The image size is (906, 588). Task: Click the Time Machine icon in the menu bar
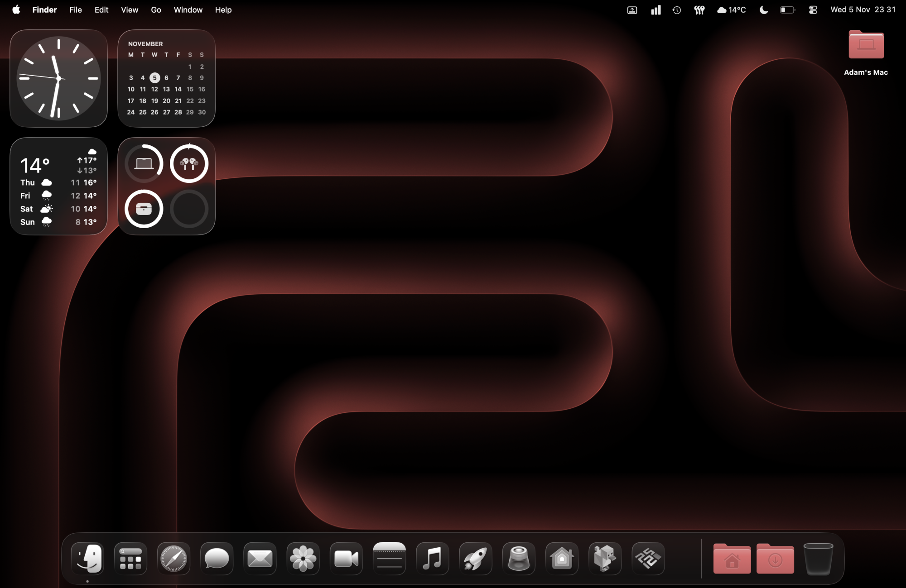pos(676,10)
